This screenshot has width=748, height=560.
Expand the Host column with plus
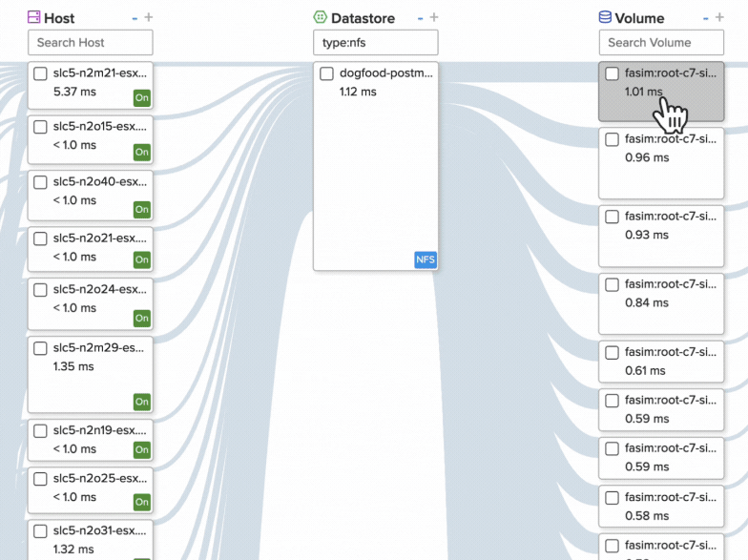[148, 18]
